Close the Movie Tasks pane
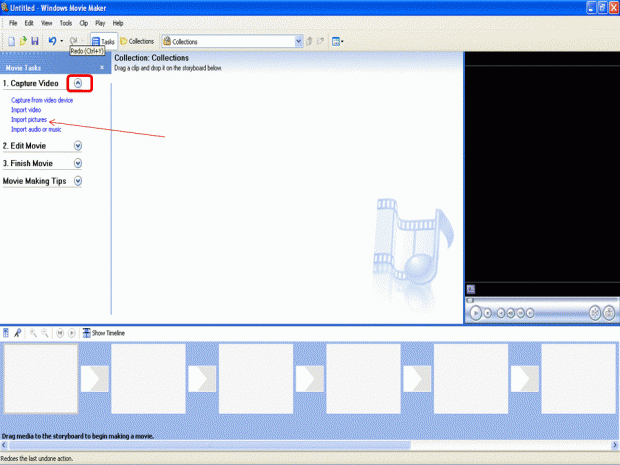Image resolution: width=620 pixels, height=465 pixels. [102, 67]
